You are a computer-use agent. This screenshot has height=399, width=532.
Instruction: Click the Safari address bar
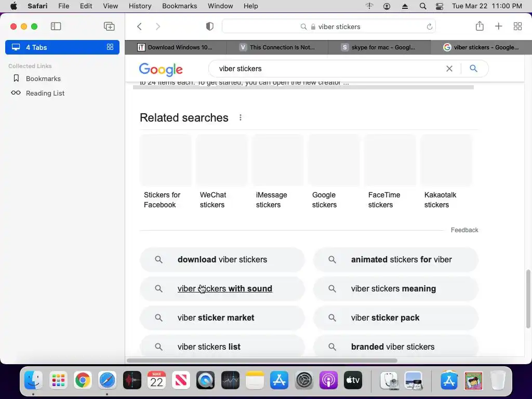pos(329,26)
